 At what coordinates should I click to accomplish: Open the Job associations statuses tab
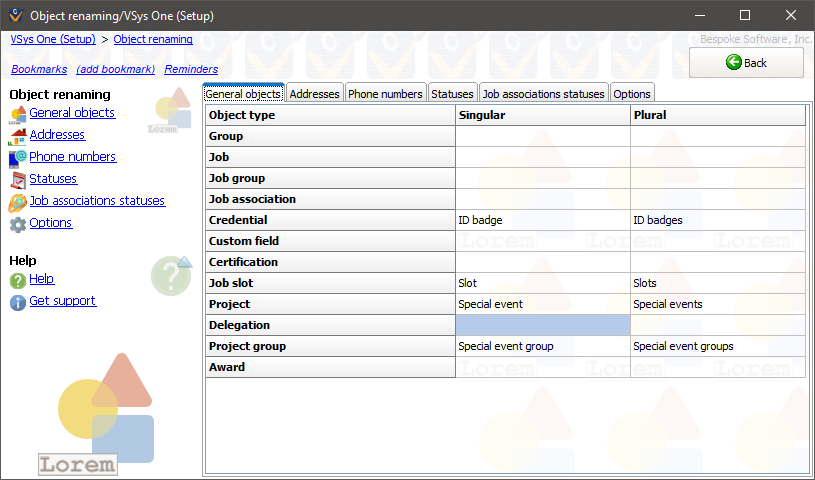(543, 94)
